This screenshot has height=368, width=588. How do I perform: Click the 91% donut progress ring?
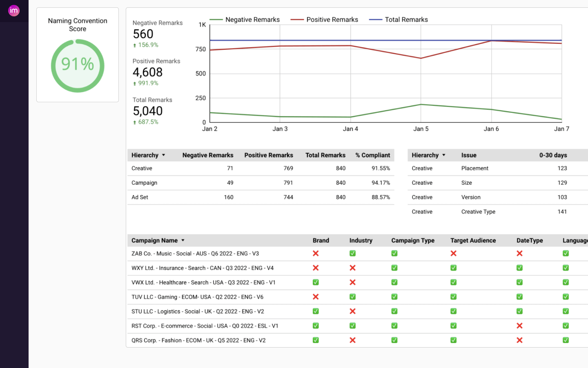tap(78, 65)
